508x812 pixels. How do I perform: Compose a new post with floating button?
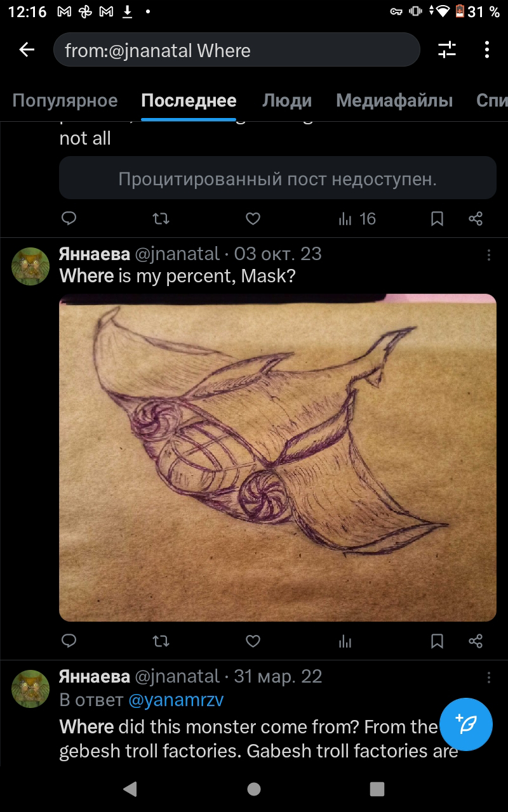pyautogui.click(x=466, y=724)
